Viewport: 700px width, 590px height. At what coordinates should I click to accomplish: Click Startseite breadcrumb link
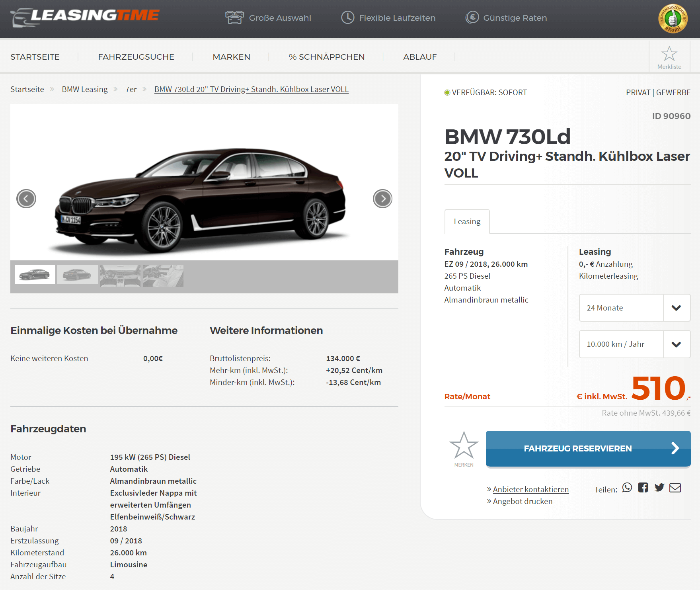27,89
